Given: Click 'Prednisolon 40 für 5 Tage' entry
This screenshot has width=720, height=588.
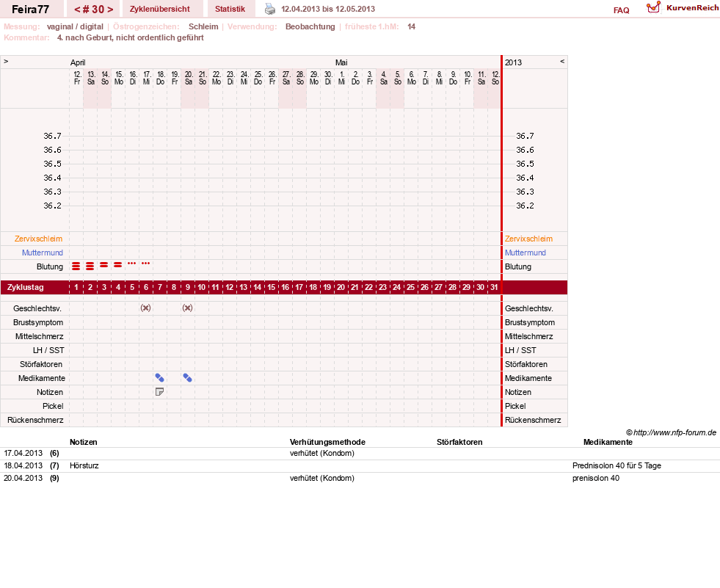Looking at the screenshot, I should pos(617,465).
